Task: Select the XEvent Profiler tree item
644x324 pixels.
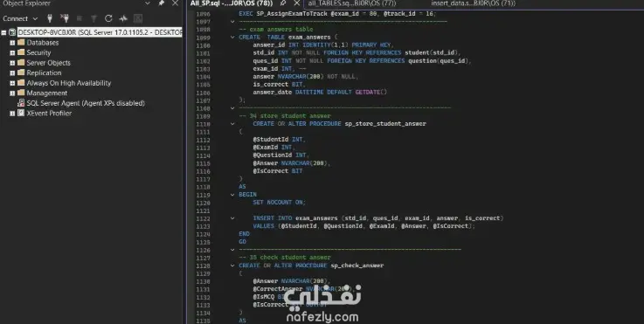Action: click(x=49, y=114)
